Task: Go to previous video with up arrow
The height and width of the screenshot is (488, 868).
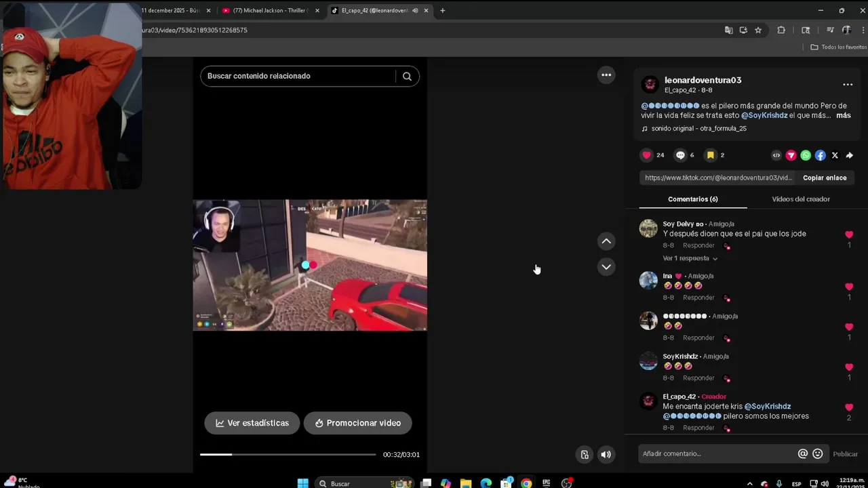Action: (606, 241)
